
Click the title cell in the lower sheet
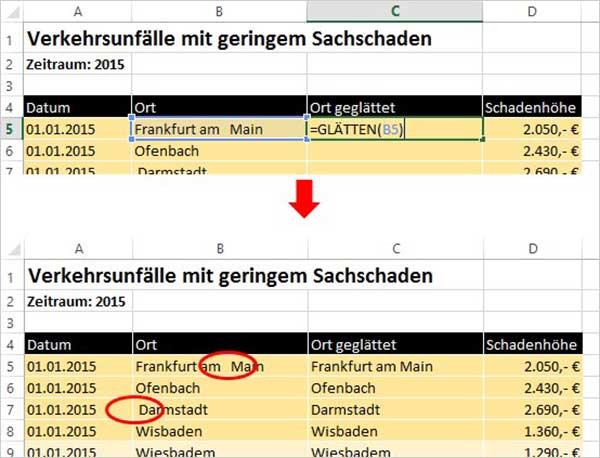tap(231, 275)
